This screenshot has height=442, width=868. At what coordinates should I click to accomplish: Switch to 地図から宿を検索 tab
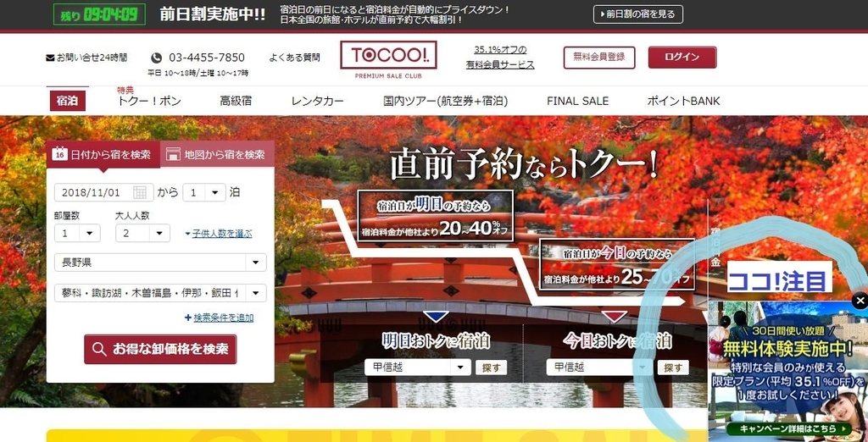point(217,154)
